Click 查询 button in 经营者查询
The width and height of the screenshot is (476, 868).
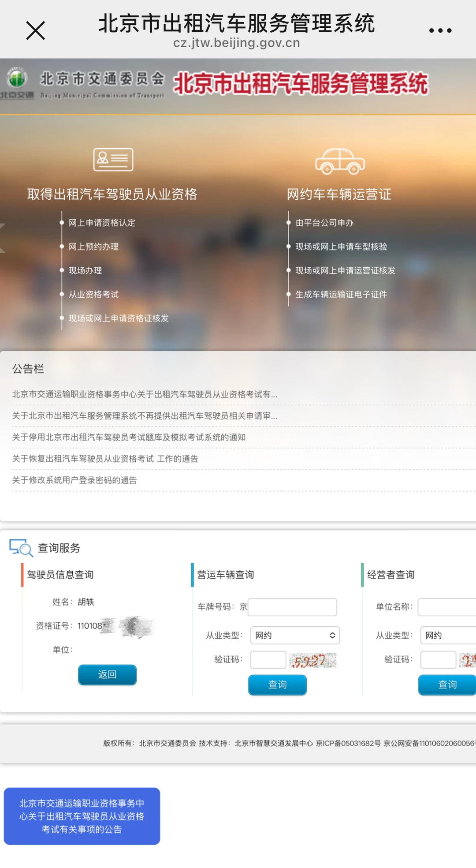[447, 685]
